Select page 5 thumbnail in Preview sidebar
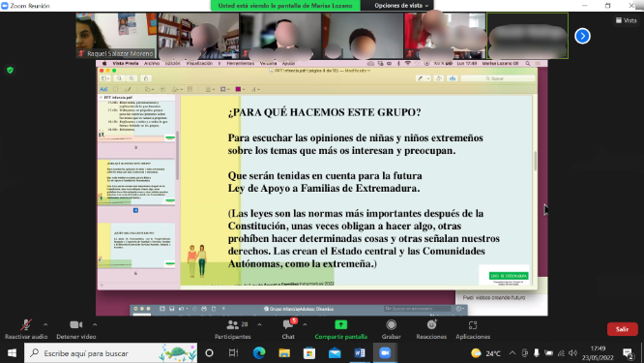The width and height of the screenshot is (644, 363). click(136, 246)
